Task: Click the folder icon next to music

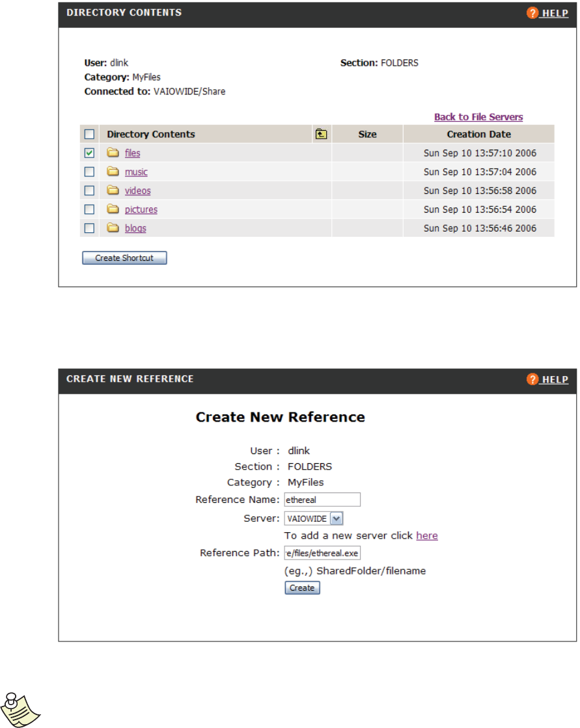Action: (113, 172)
